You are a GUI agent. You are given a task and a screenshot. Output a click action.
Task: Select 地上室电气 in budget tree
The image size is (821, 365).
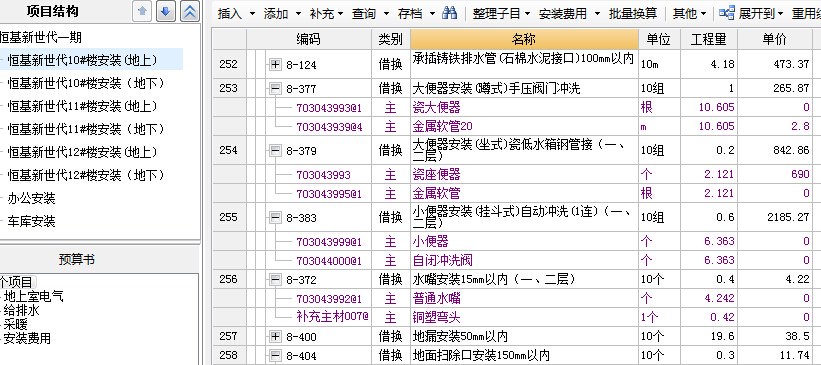(34, 296)
